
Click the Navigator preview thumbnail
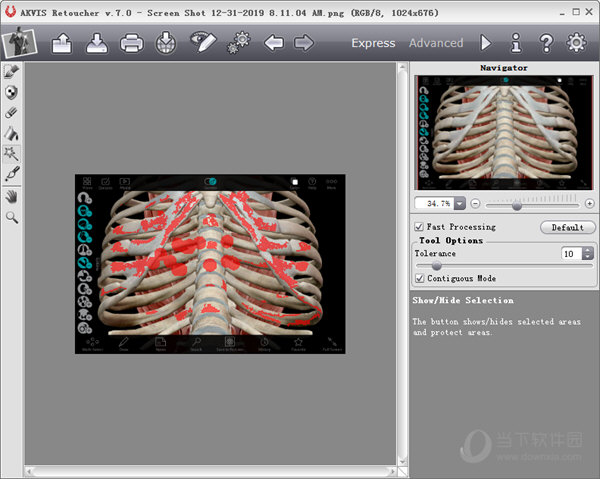point(505,132)
